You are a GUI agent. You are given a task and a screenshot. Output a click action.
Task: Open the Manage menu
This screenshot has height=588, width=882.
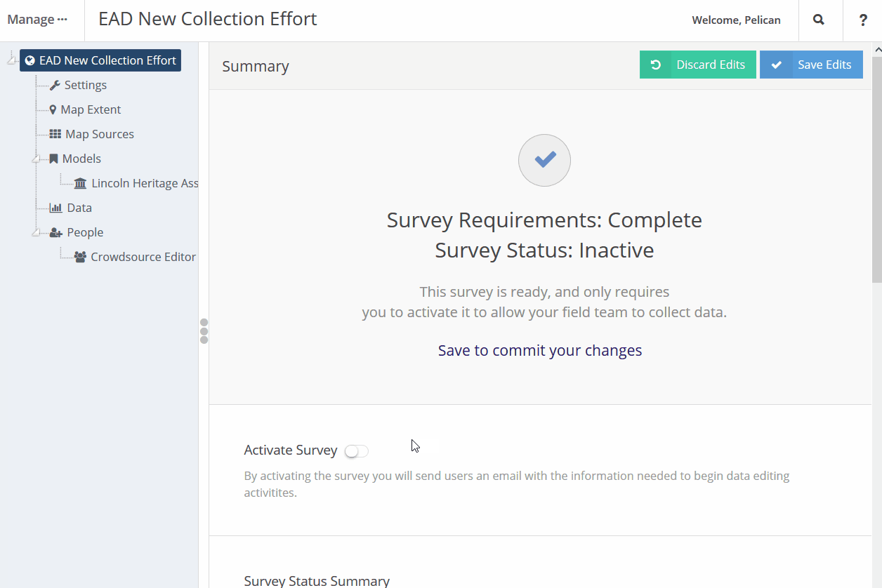point(37,20)
